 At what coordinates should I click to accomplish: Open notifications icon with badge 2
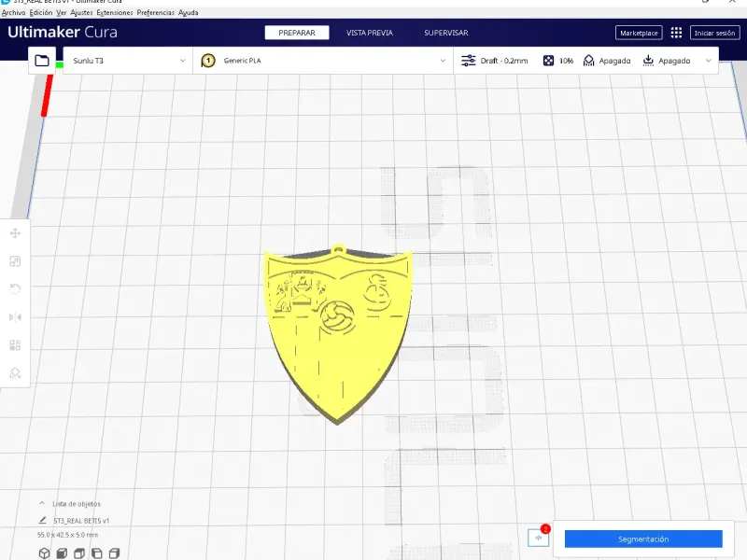[539, 539]
